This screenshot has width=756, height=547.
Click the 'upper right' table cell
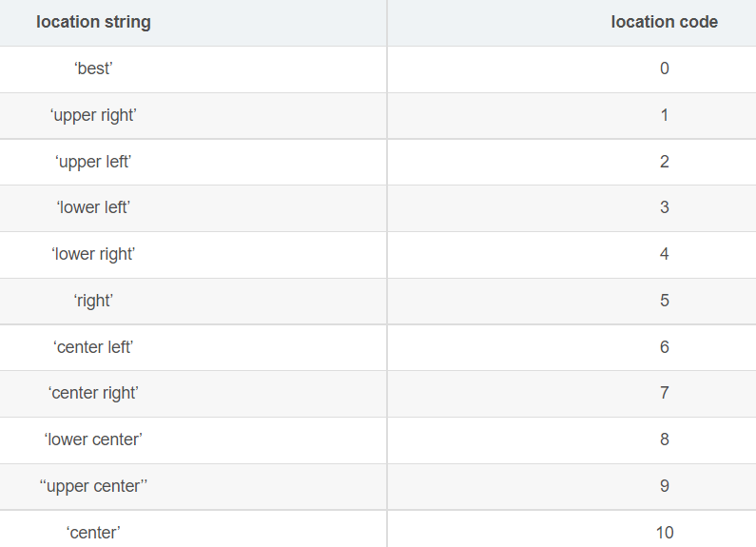point(93,115)
